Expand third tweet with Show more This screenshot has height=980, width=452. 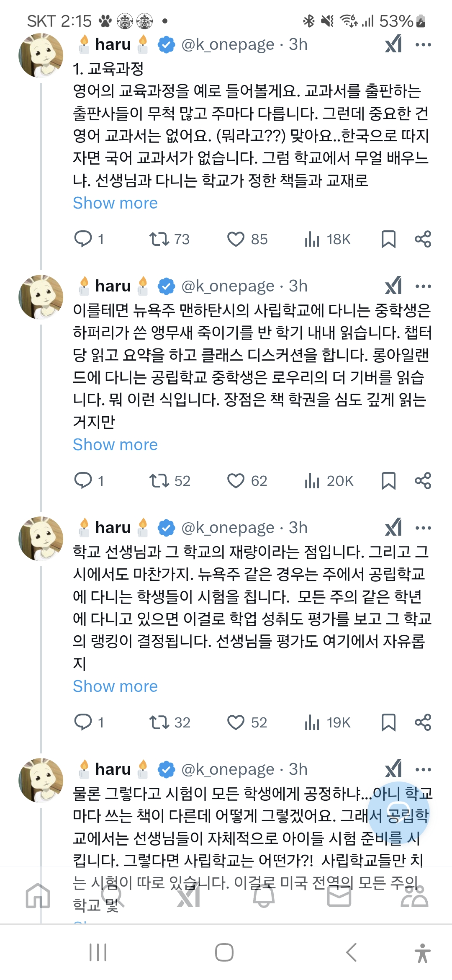pyautogui.click(x=115, y=686)
